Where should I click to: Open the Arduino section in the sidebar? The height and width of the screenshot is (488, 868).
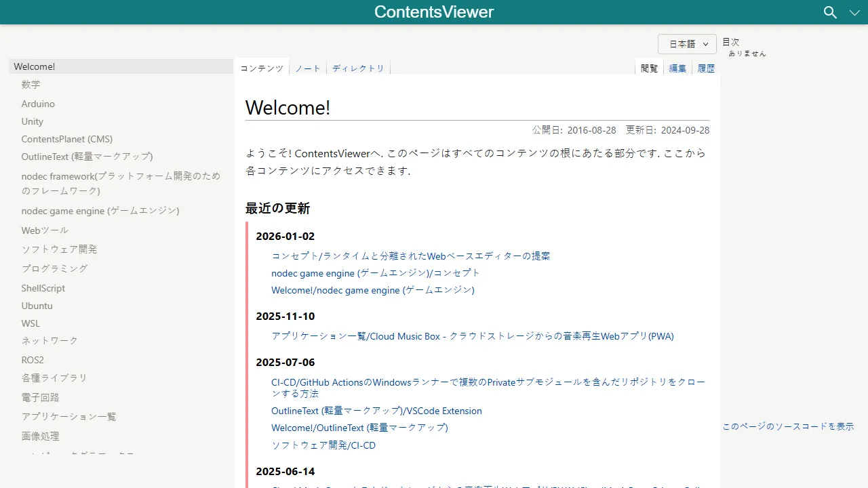(38, 103)
